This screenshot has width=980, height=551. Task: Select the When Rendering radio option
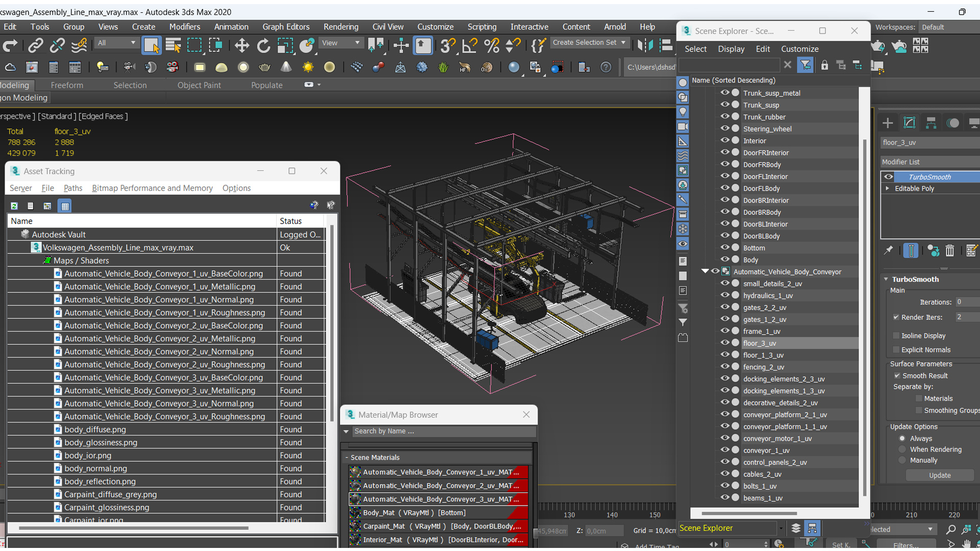point(902,449)
